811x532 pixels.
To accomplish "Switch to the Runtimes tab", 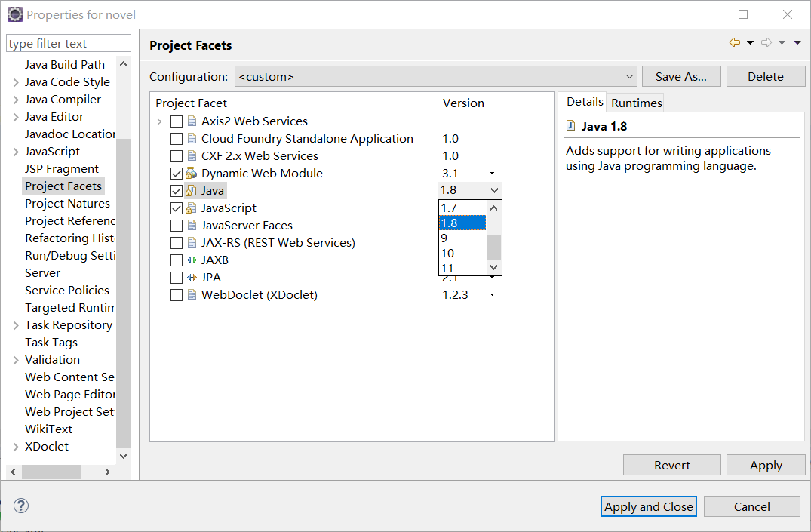I will (636, 103).
